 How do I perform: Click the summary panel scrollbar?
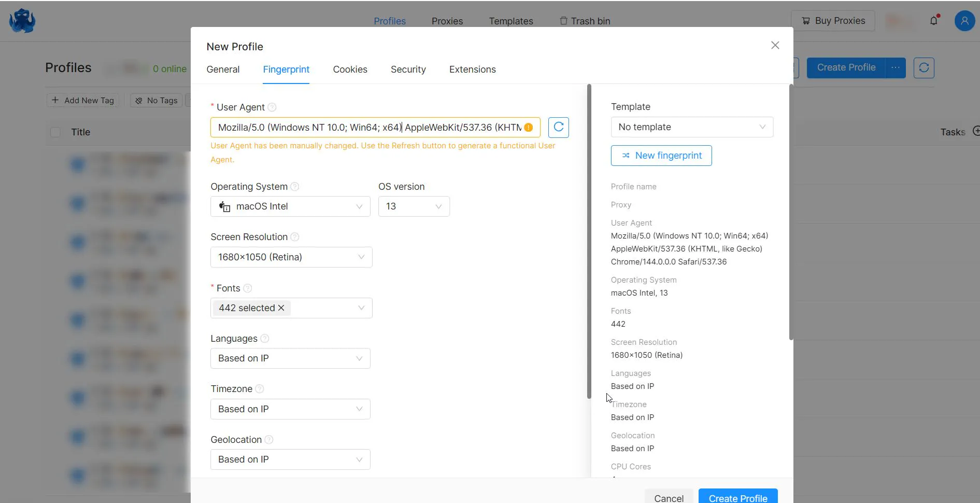pos(791,213)
